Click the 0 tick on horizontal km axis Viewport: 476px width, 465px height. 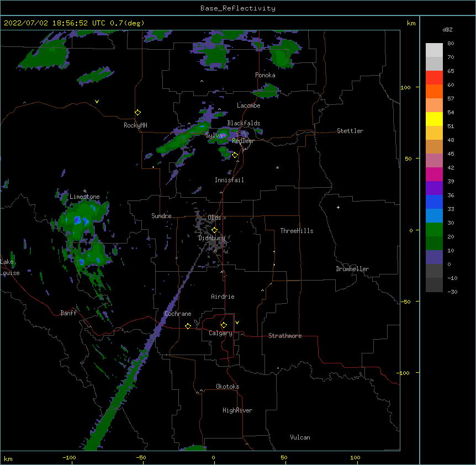point(213,457)
